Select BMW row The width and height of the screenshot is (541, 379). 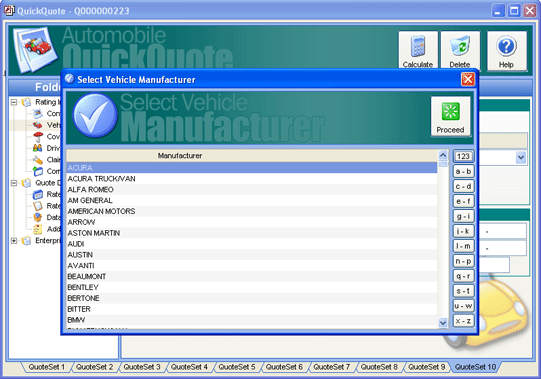(x=252, y=320)
